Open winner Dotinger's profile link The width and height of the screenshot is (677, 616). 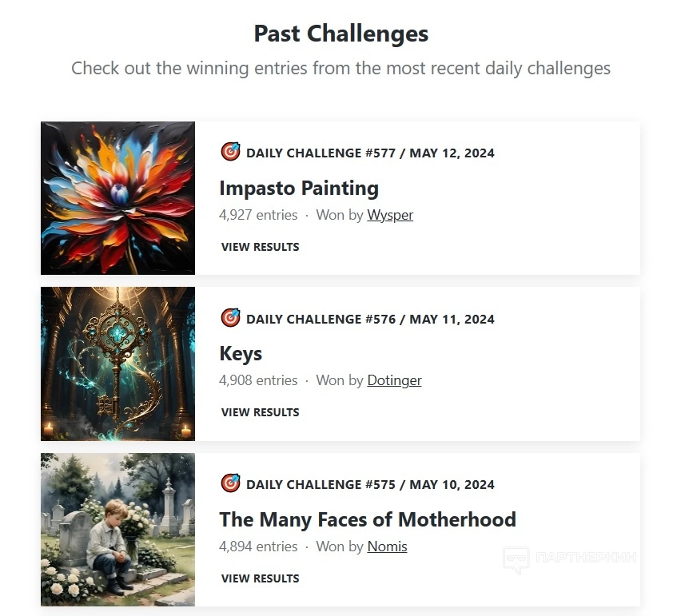tap(394, 380)
